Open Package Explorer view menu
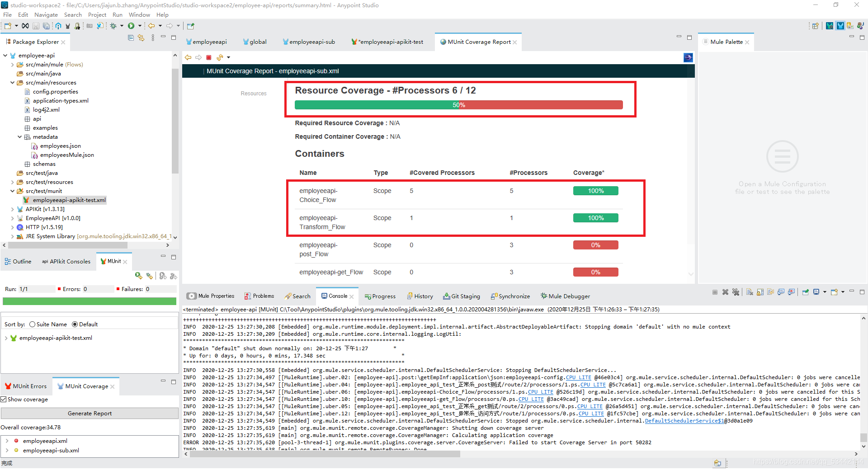This screenshot has height=470, width=868. [x=153, y=38]
